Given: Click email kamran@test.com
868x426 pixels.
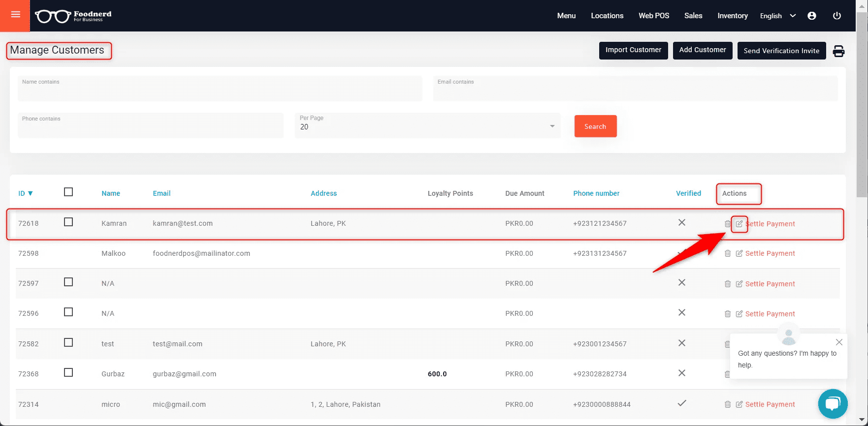Looking at the screenshot, I should [183, 223].
